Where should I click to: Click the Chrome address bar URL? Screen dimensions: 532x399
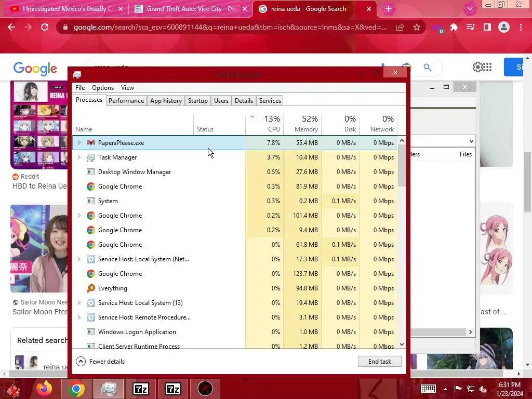[230, 27]
